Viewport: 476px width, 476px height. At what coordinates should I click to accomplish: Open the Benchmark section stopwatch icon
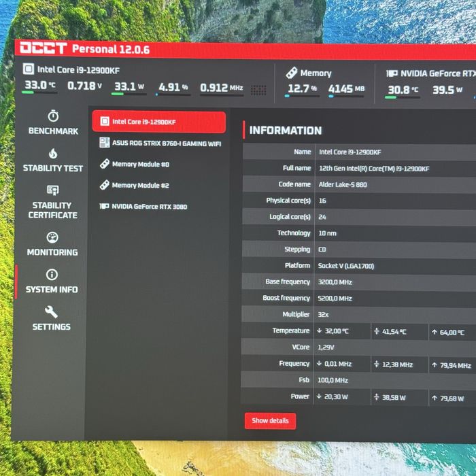point(53,116)
